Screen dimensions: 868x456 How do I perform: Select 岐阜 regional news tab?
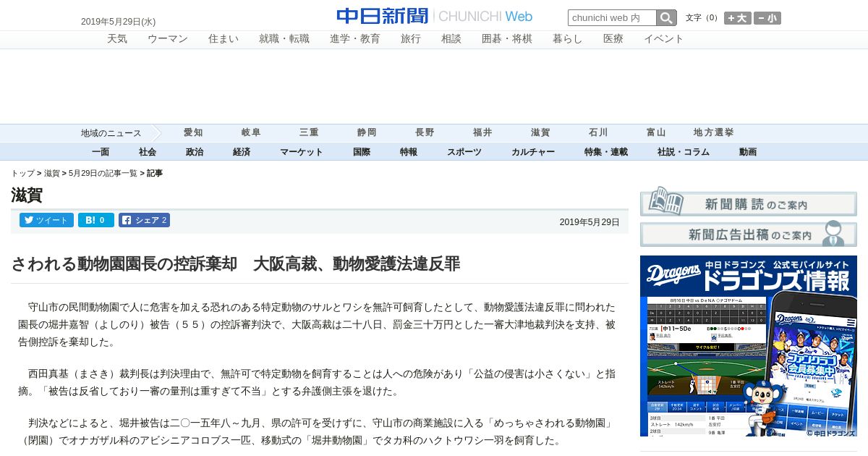coord(251,132)
